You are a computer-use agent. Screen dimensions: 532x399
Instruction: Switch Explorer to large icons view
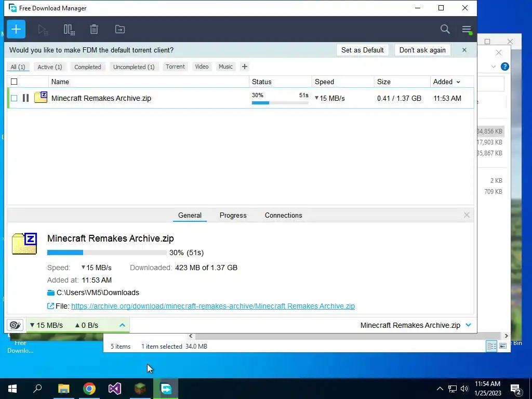pyautogui.click(x=503, y=346)
